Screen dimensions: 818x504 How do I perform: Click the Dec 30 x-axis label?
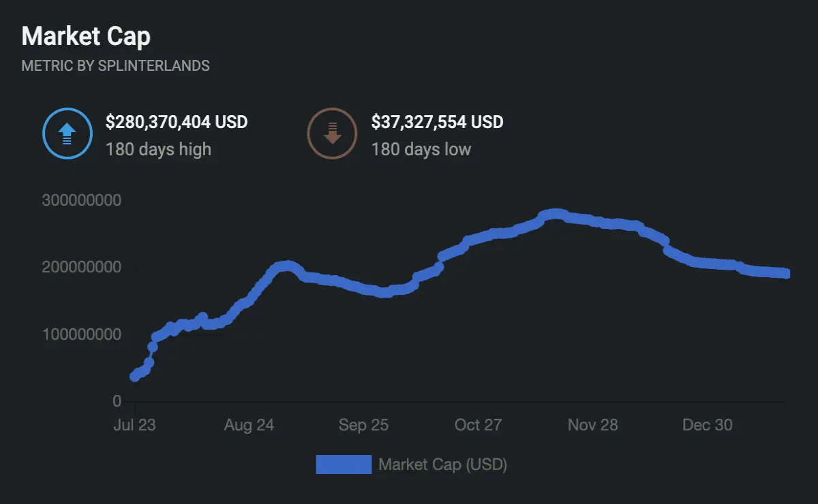708,425
